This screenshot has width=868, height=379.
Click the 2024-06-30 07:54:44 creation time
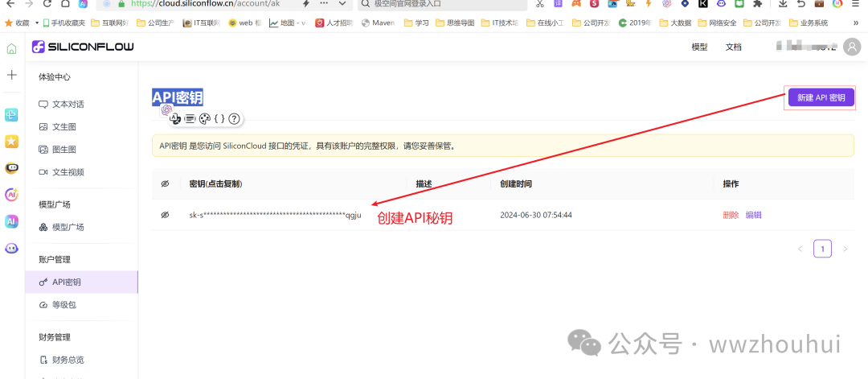pos(536,215)
